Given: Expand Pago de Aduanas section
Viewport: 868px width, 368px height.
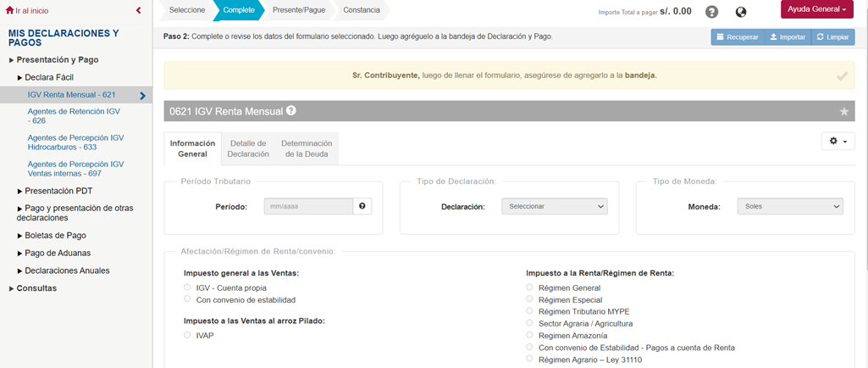Looking at the screenshot, I should (x=53, y=253).
